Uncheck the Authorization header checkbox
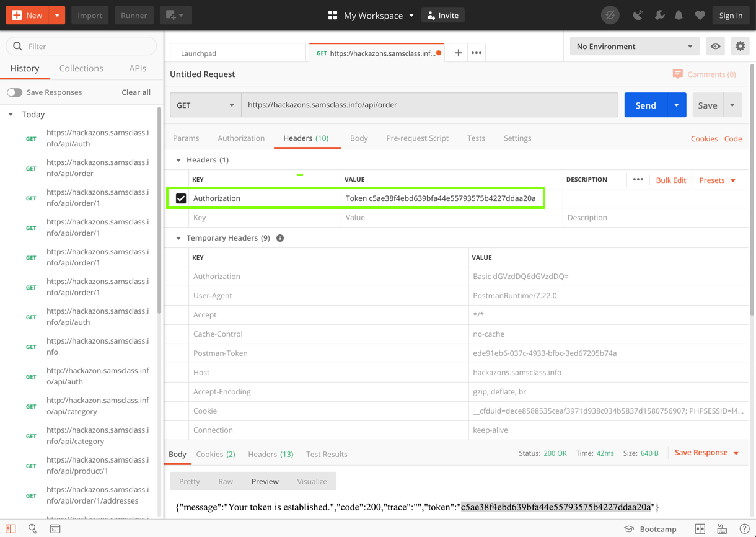 (181, 198)
